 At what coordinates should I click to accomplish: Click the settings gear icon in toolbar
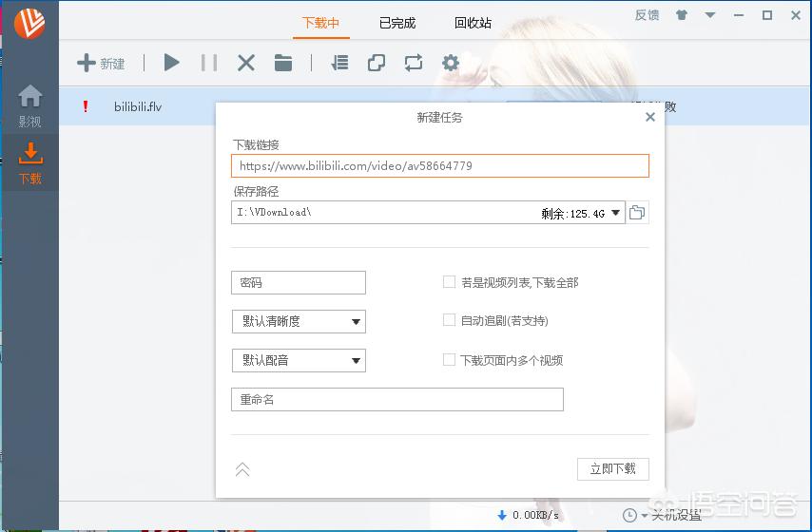click(x=451, y=63)
